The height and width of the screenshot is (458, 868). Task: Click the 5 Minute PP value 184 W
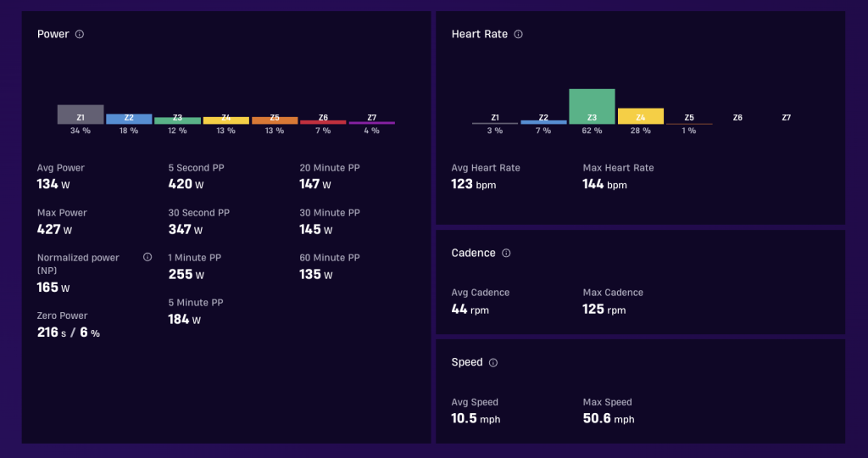pos(184,319)
